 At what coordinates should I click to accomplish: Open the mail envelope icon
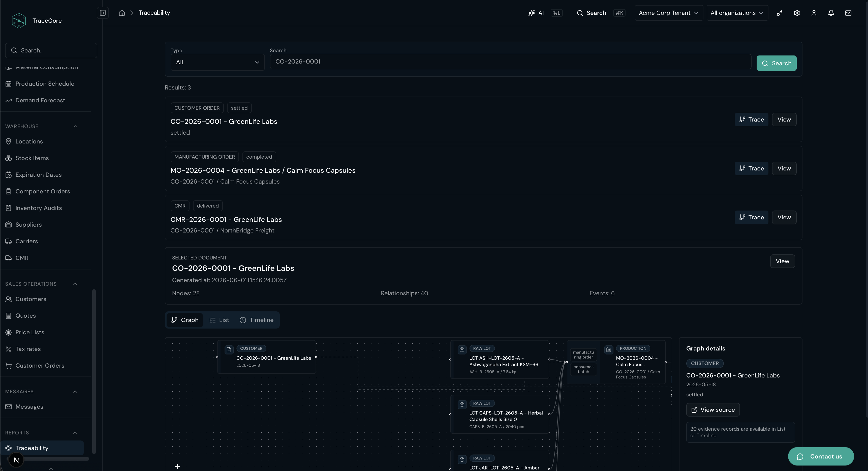click(848, 13)
